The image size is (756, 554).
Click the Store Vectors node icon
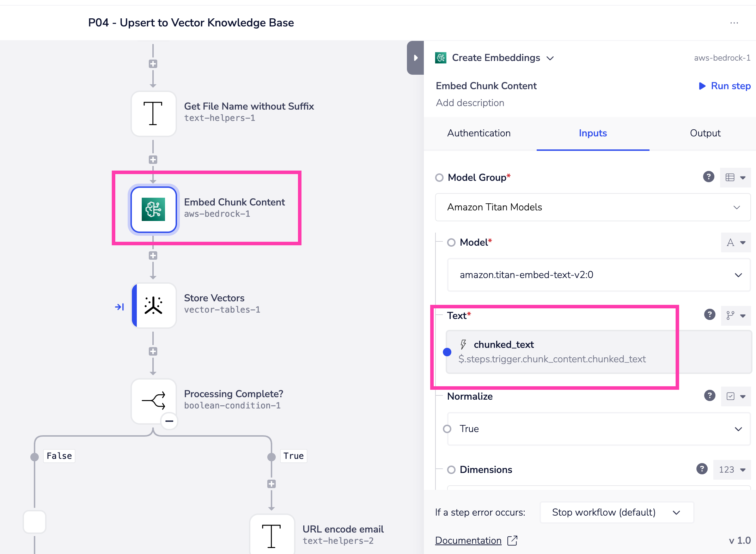(x=153, y=305)
